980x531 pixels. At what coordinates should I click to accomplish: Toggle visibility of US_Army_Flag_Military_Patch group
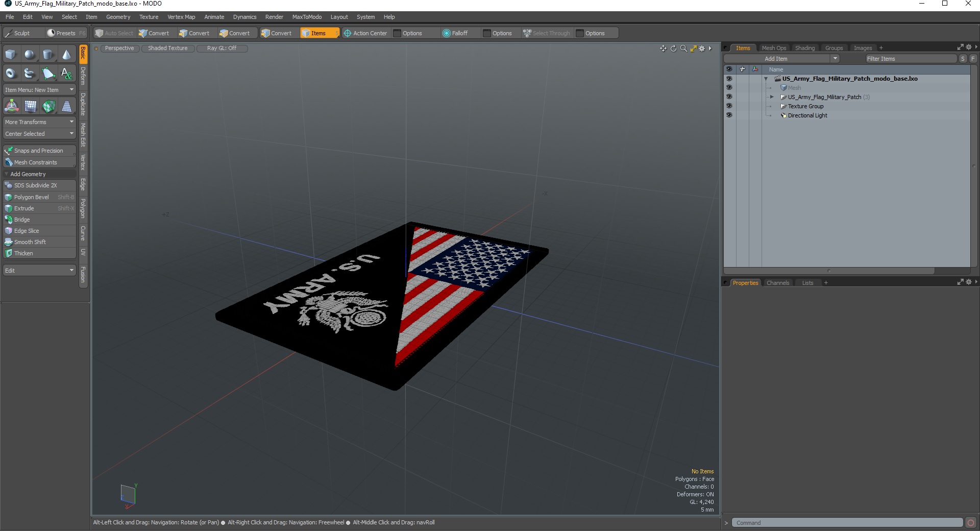pyautogui.click(x=729, y=97)
